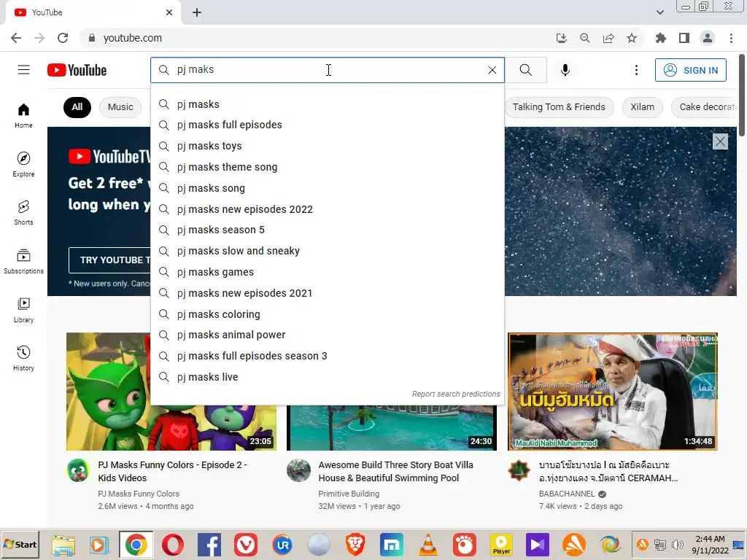Open Chrome zoom indicator icon
Screen dimensions: 747x560
[584, 38]
